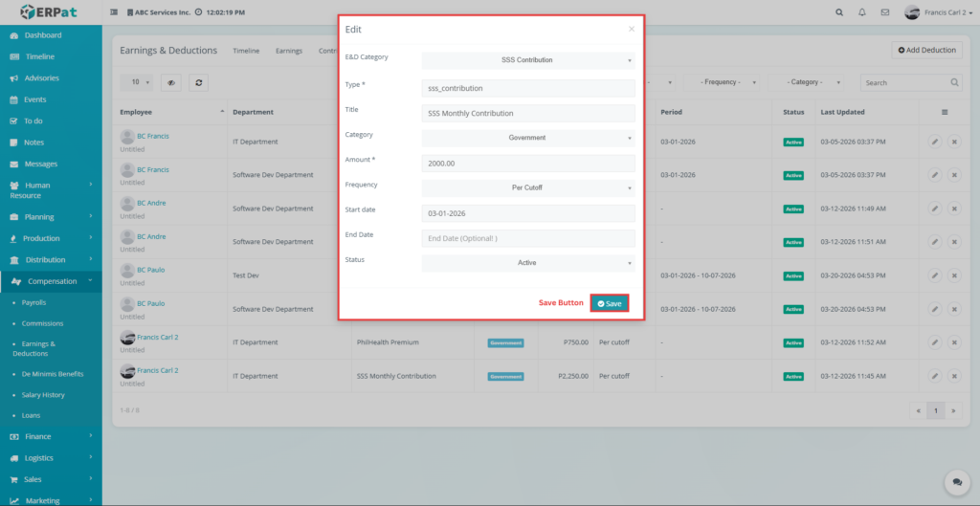Screen dimensions: 980x506
Task: Click the refresh table icon button
Action: tap(199, 83)
